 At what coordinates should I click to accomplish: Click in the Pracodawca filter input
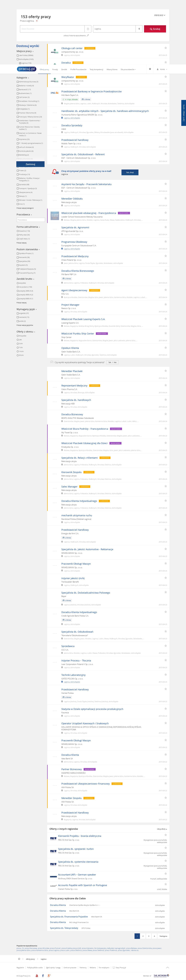click(x=30, y=220)
